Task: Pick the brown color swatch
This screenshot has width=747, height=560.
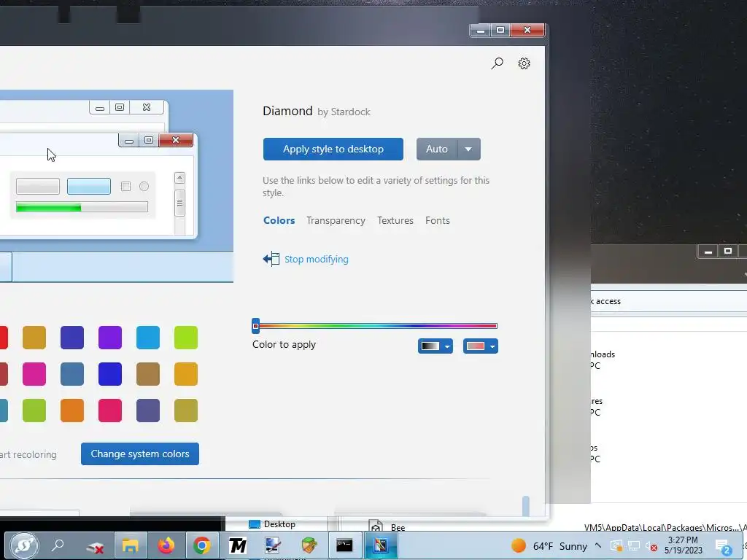Action: click(x=148, y=374)
